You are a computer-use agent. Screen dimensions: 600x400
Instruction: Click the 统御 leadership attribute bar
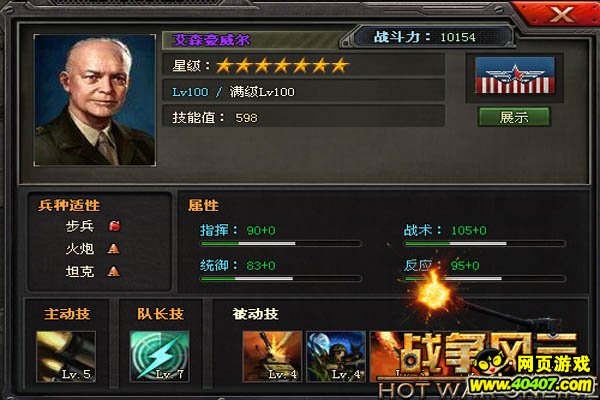pos(281,279)
